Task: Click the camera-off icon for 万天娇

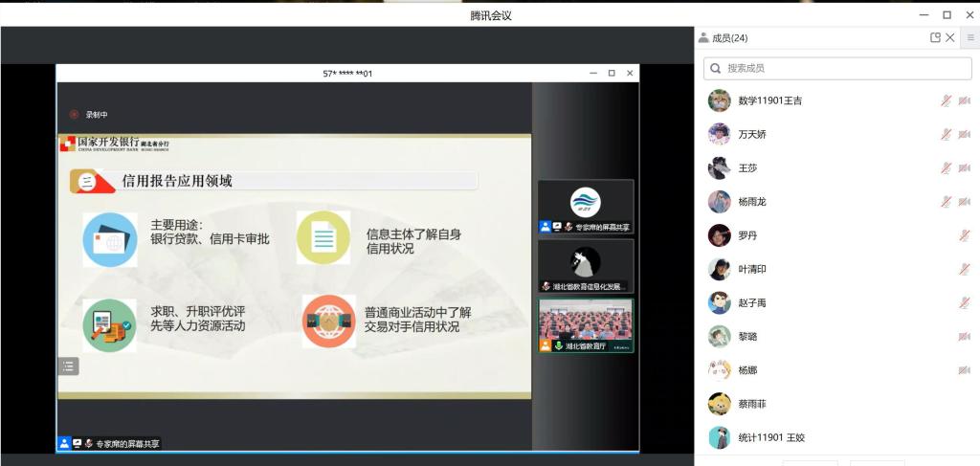Action: 964,135
